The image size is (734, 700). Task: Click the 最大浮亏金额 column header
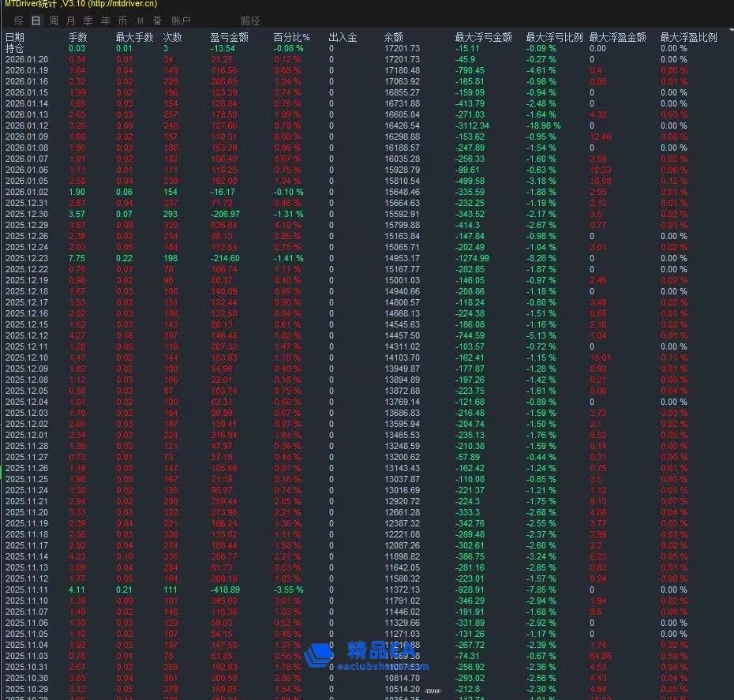coord(483,37)
